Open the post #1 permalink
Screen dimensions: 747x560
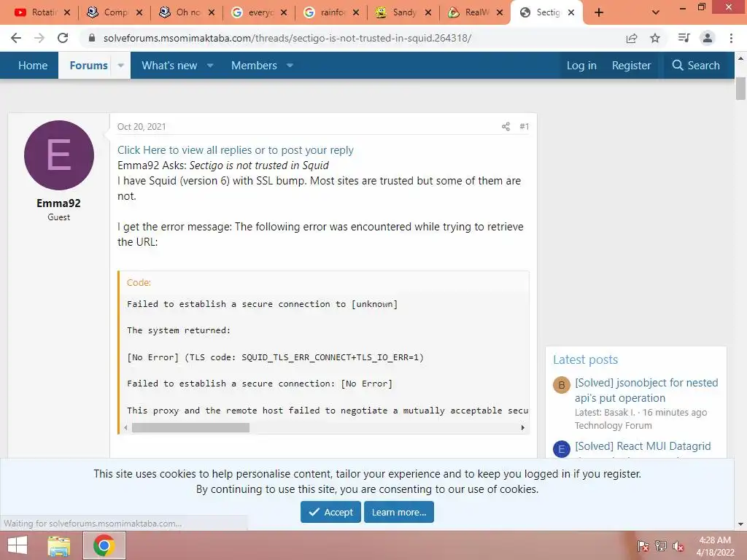click(x=524, y=126)
